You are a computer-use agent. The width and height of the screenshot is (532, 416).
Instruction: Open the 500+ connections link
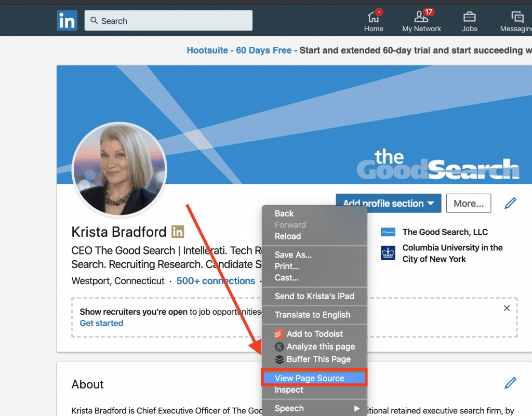[x=216, y=281]
